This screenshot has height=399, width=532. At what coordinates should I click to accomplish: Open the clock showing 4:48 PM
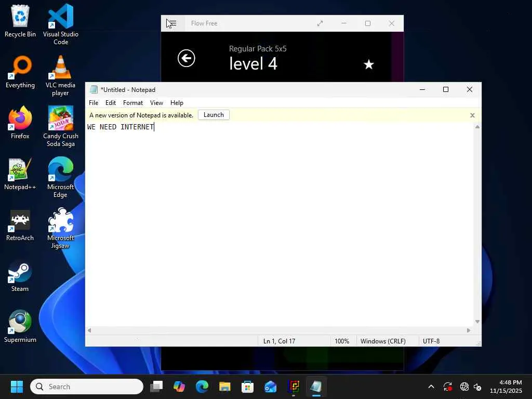click(506, 387)
